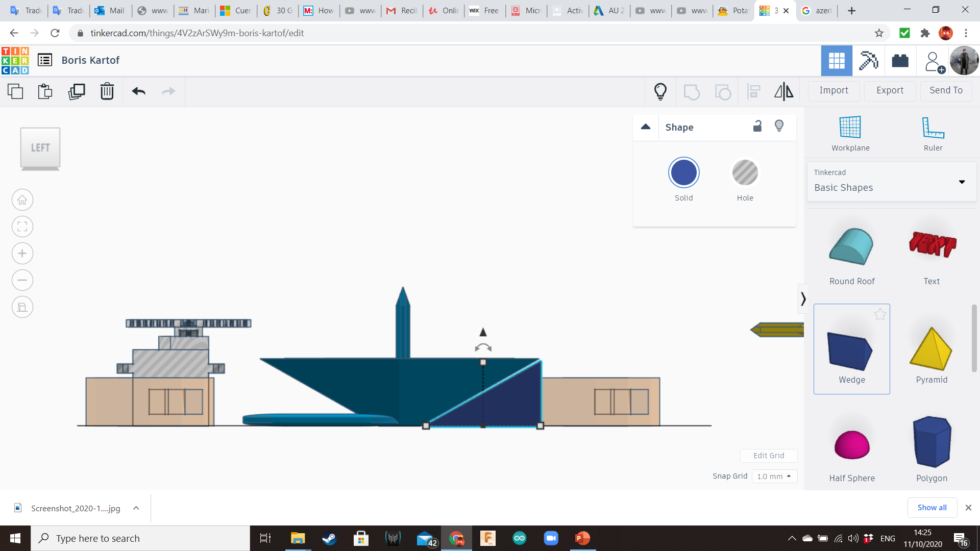
Task: Open the Basic Shapes dropdown
Action: (891, 182)
